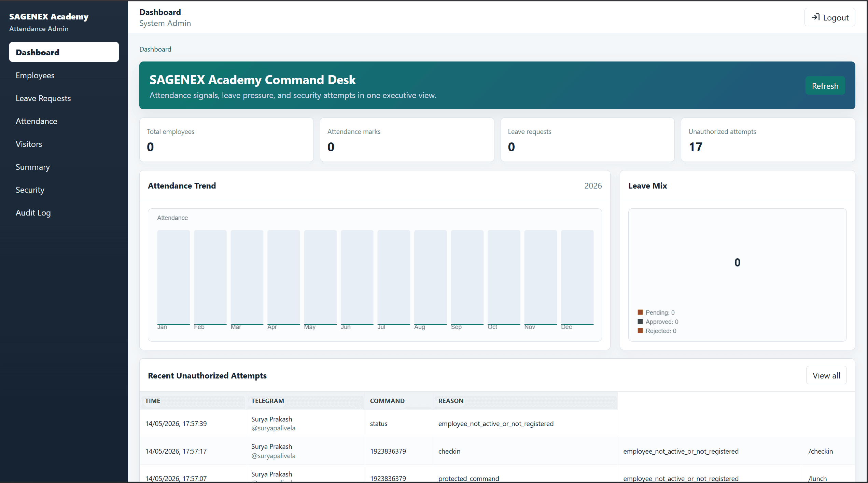Click View all unauthorized attempts
The image size is (868, 483).
[826, 375]
